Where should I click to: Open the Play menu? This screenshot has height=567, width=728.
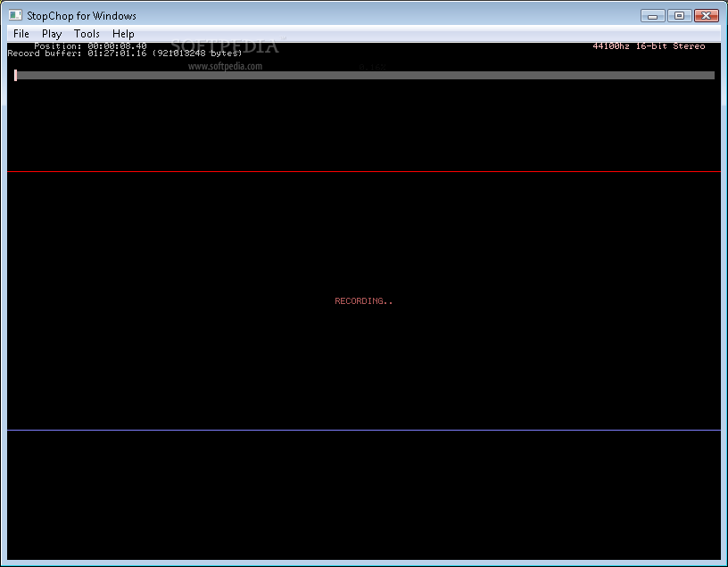pyautogui.click(x=52, y=34)
